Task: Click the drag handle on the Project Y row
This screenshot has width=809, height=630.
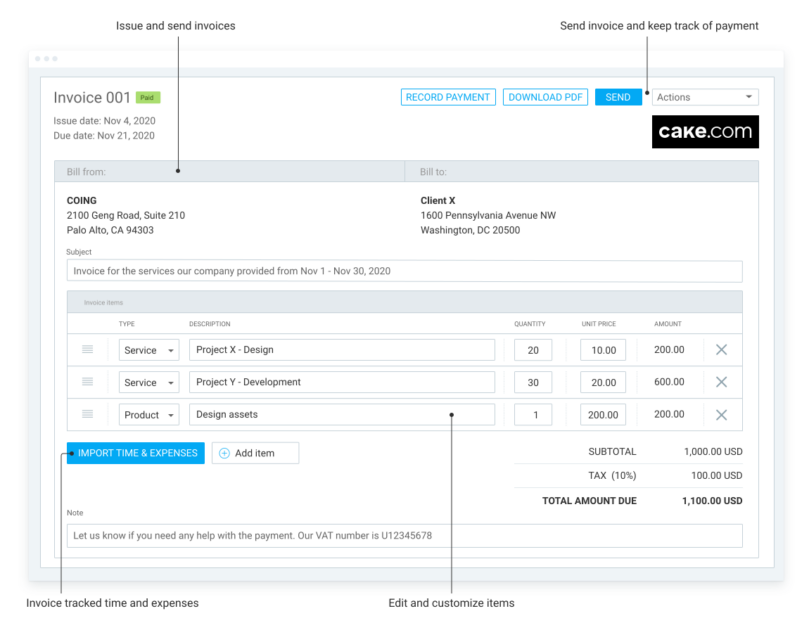Action: [x=87, y=381]
